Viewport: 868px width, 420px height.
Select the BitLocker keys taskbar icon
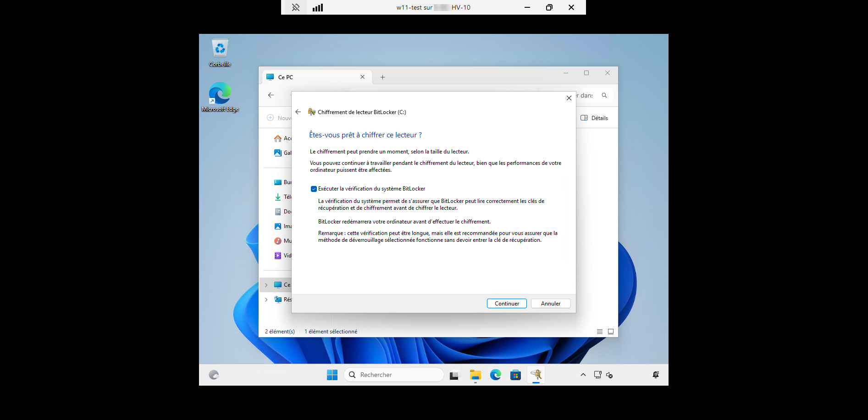(x=536, y=375)
